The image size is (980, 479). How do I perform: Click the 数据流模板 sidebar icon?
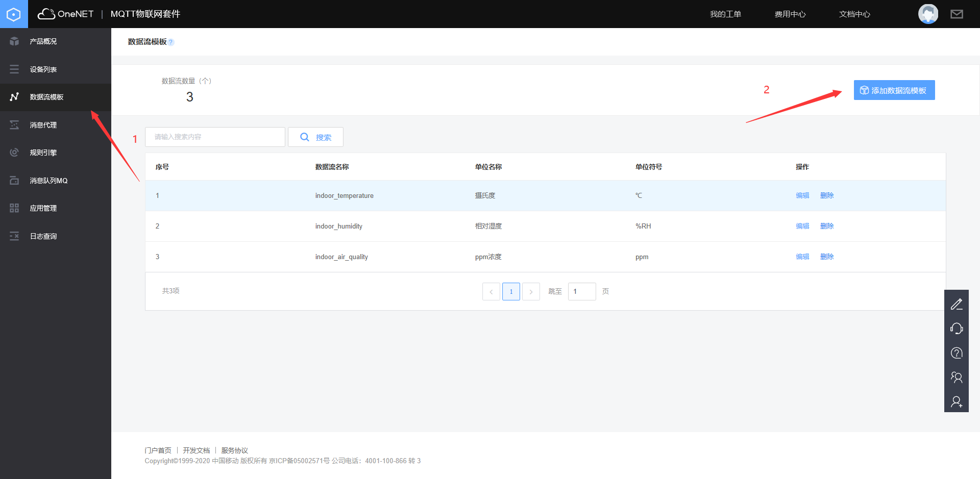pyautogui.click(x=14, y=97)
